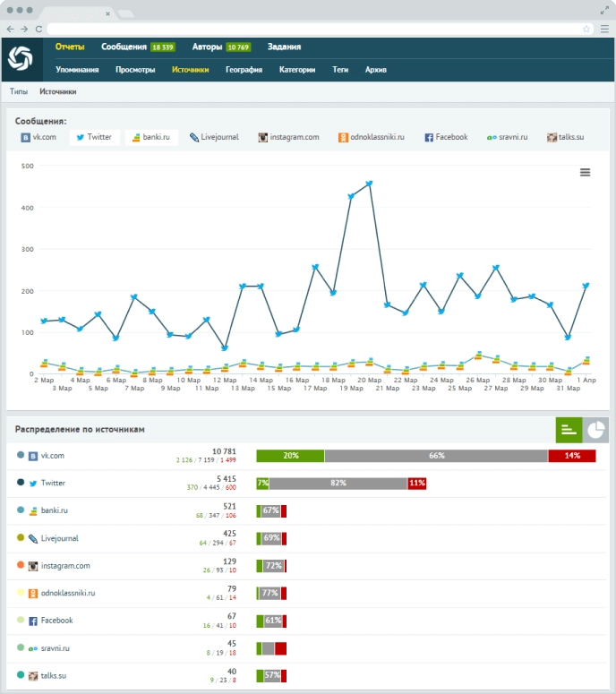Click vk.com gray 66% neutral bar

click(436, 456)
